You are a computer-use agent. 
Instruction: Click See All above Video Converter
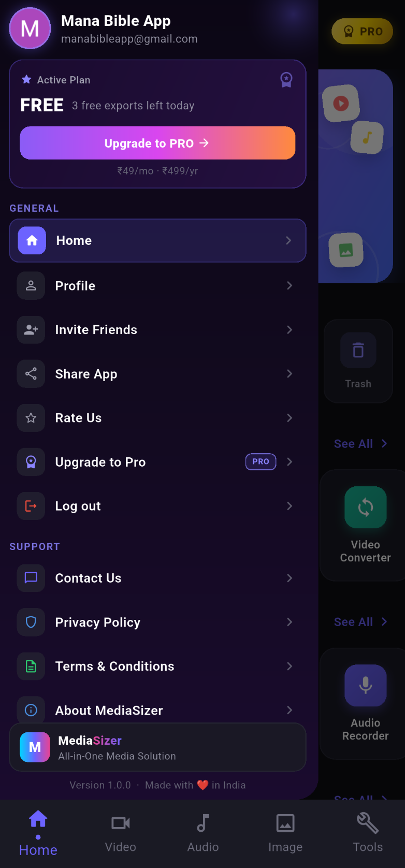click(x=360, y=444)
